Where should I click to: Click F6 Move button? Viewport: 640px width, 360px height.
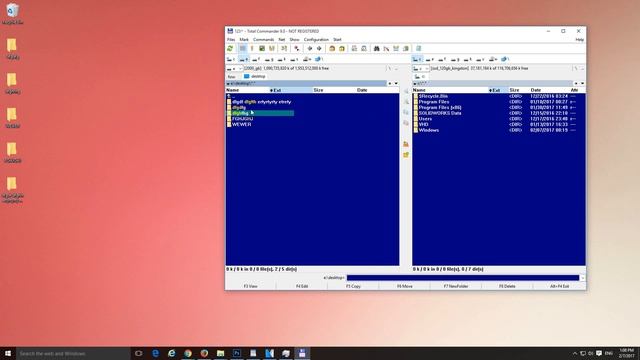point(405,287)
